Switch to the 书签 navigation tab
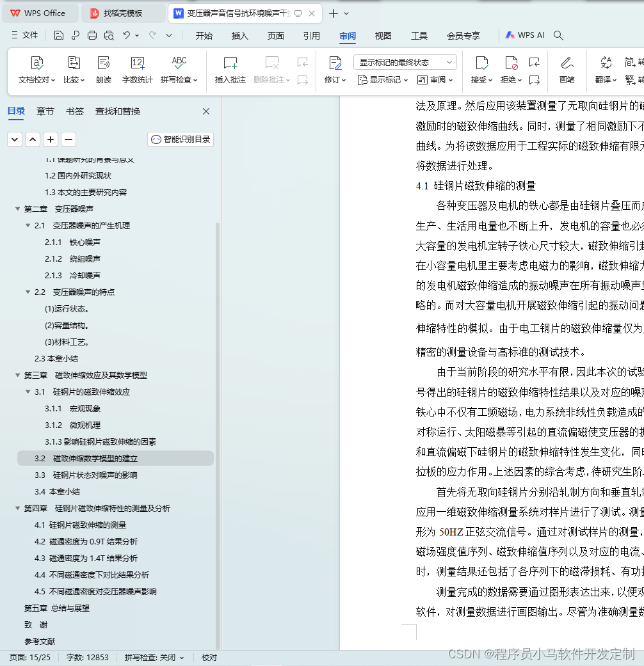 coord(75,111)
